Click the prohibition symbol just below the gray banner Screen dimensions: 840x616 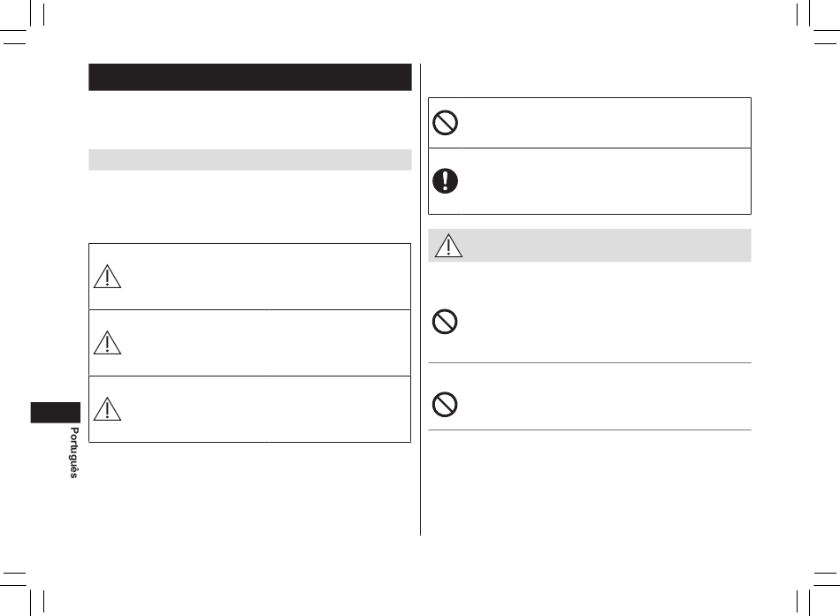pos(445,322)
